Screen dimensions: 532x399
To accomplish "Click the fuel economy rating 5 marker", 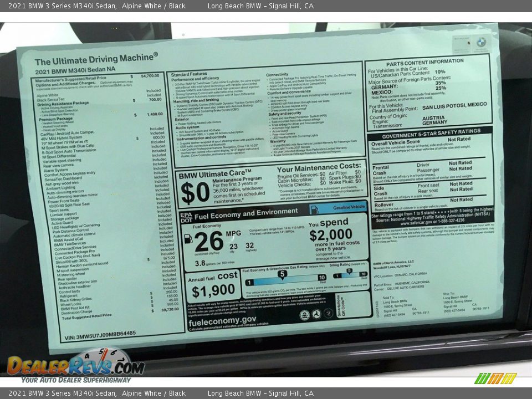I will point(282,274).
